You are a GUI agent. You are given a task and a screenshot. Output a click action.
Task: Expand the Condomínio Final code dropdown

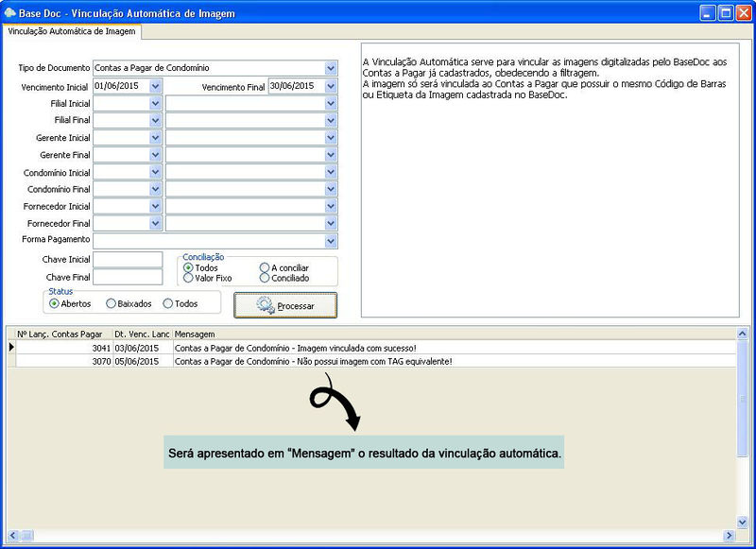(155, 189)
